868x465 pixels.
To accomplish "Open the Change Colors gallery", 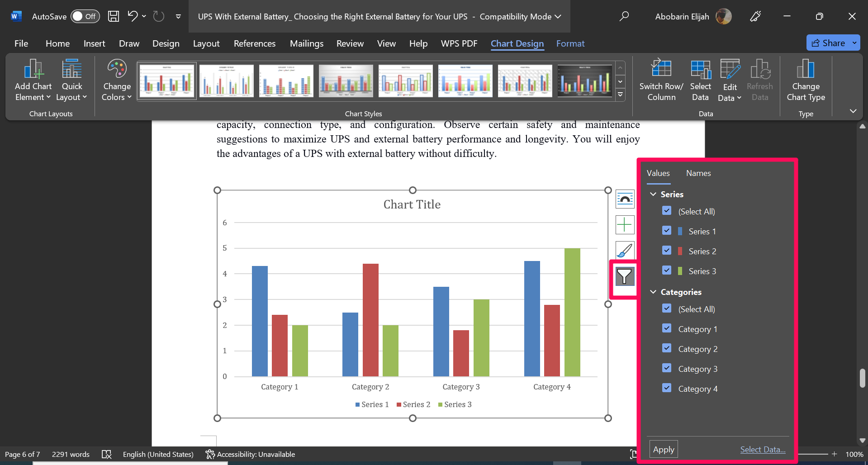I will point(116,80).
